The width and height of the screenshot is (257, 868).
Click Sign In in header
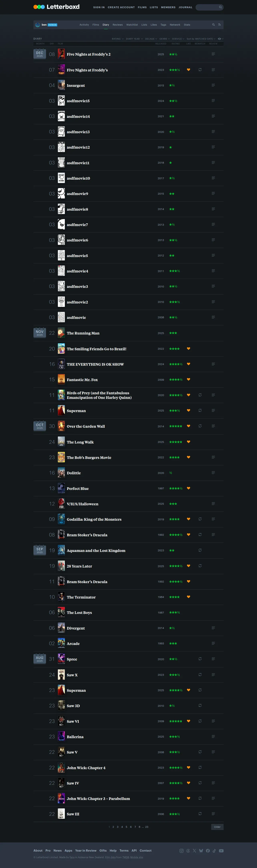(x=99, y=7)
